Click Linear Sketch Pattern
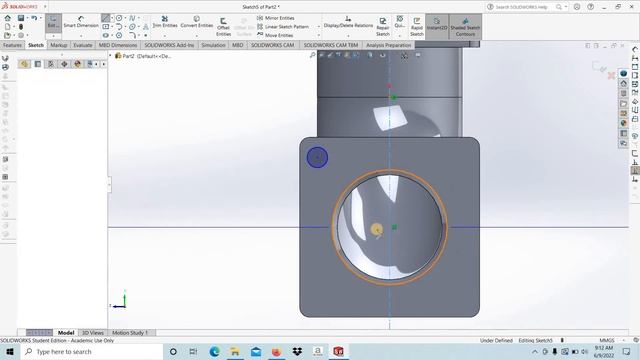The image size is (640, 360). click(x=283, y=27)
